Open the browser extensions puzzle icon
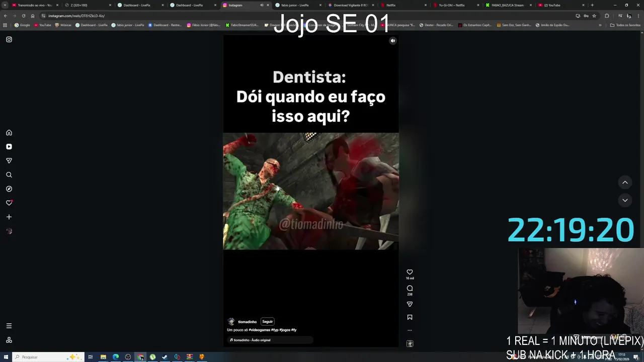644x362 pixels. 607,16
